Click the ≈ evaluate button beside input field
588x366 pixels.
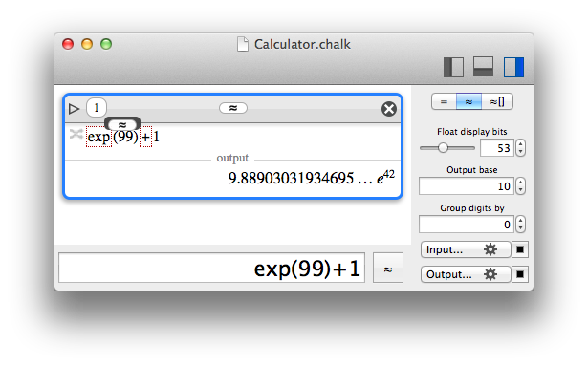pyautogui.click(x=388, y=268)
